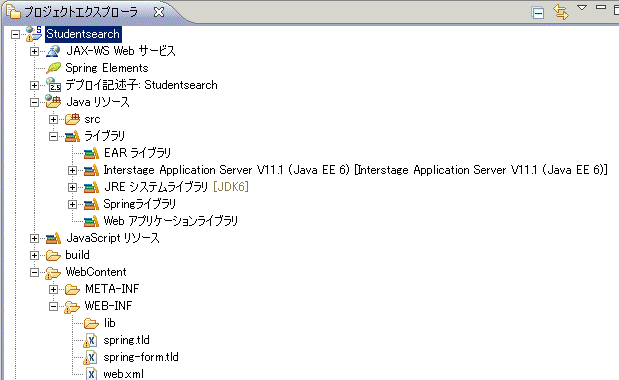619x380 pixels.
Task: Expand the JAX-WS Web サービス node
Action: tap(34, 51)
